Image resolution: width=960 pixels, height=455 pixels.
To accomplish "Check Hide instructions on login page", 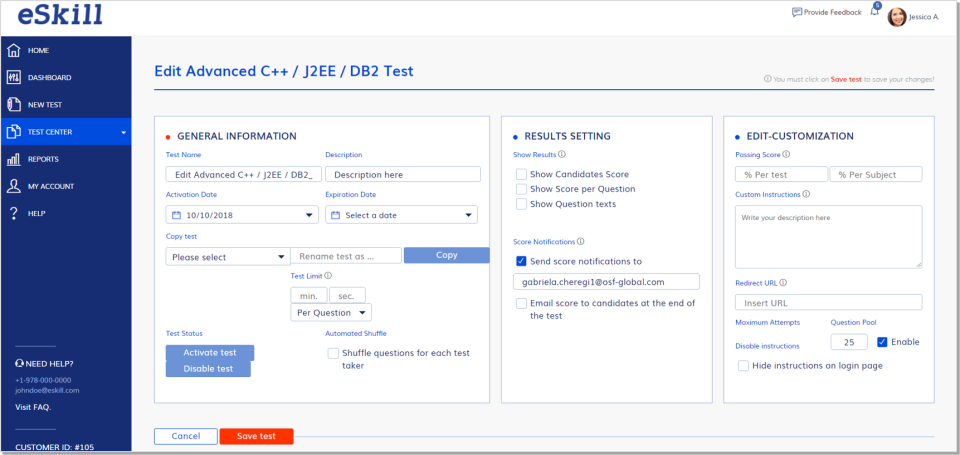I will (743, 366).
